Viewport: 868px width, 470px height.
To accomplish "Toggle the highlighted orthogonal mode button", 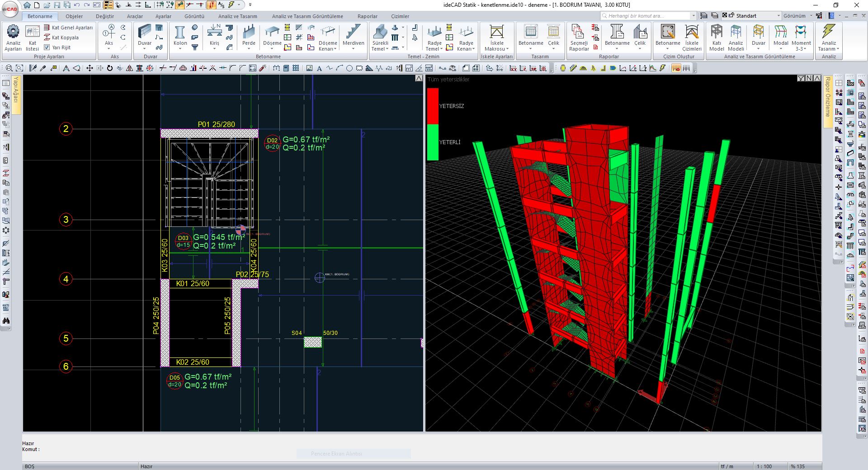I will (212, 5).
